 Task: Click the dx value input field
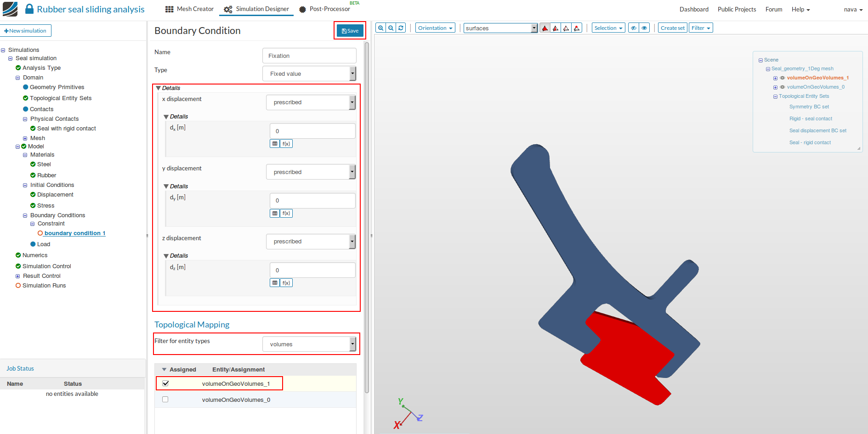(x=312, y=131)
